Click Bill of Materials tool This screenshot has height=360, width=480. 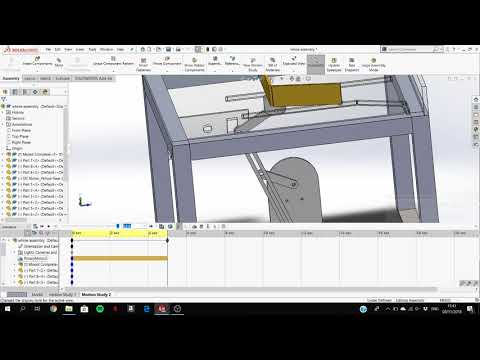pos(273,65)
